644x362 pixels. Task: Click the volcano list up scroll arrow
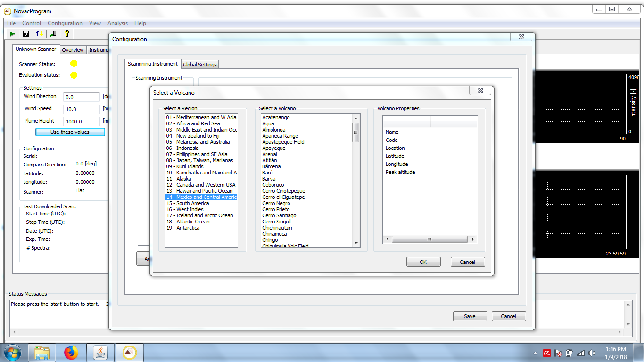click(x=356, y=118)
